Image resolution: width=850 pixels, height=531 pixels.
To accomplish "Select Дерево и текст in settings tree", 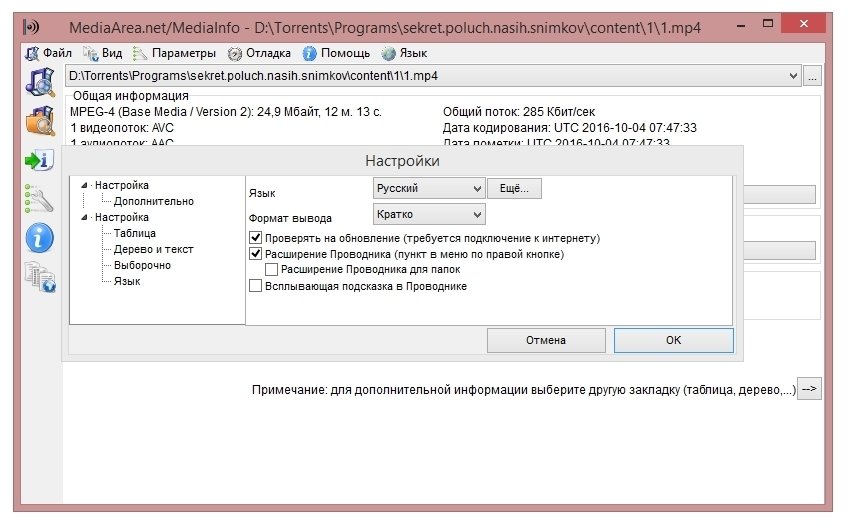I will [x=153, y=249].
